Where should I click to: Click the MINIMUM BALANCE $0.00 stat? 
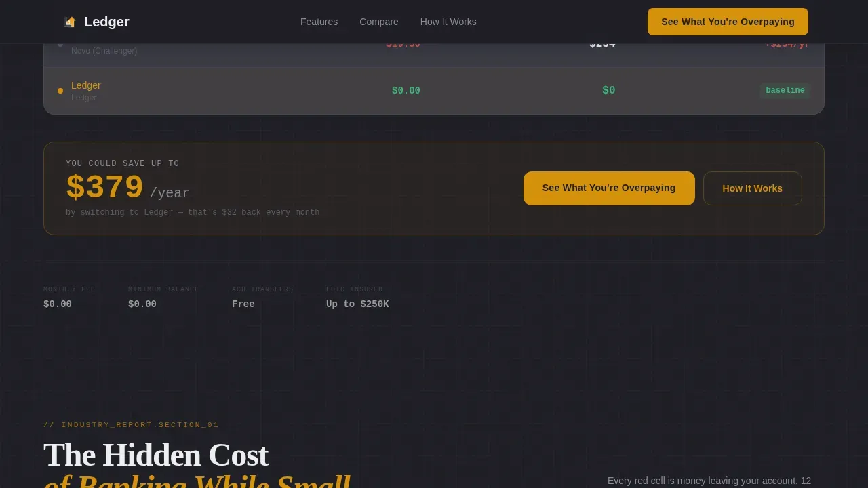163,298
